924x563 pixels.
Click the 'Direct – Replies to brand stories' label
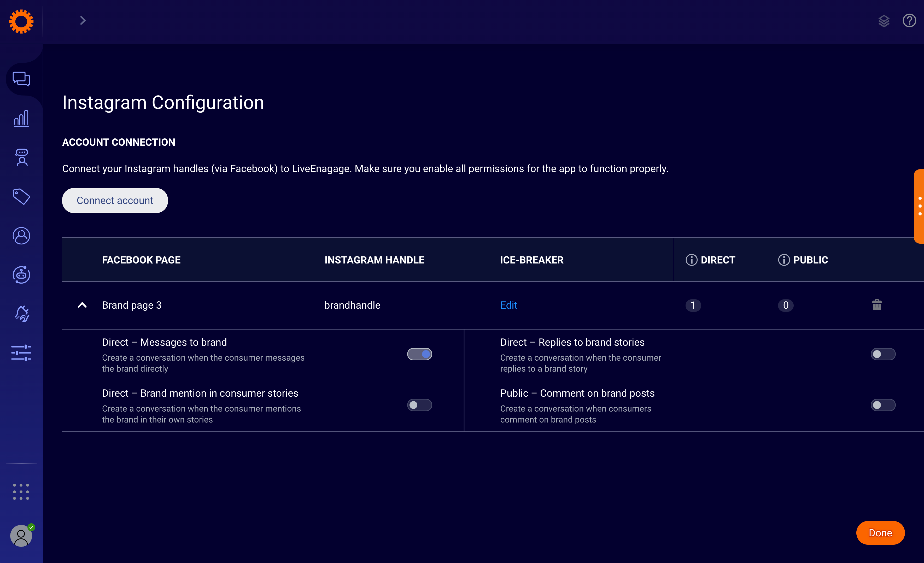pos(572,342)
